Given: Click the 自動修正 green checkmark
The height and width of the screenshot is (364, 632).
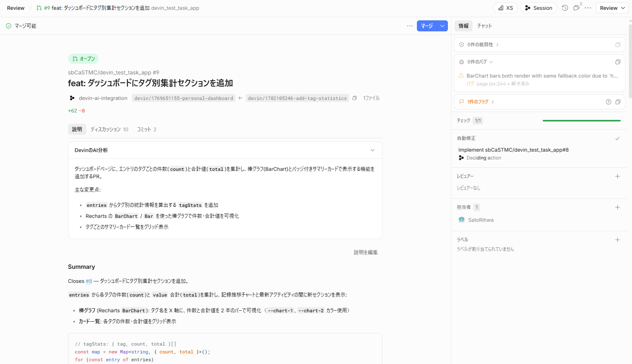Looking at the screenshot, I should point(618,138).
